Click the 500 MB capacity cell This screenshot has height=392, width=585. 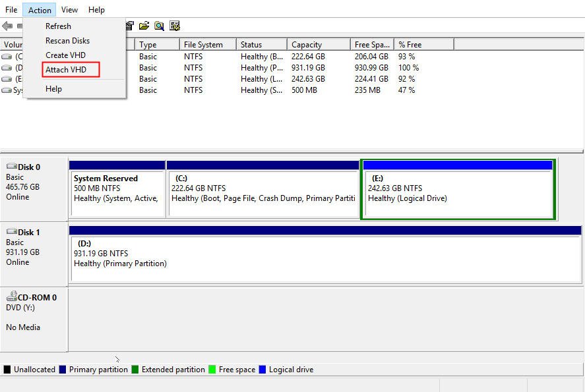click(x=304, y=90)
